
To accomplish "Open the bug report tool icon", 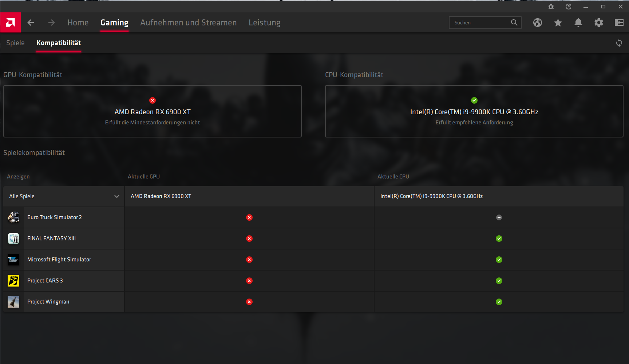I will 551,7.
